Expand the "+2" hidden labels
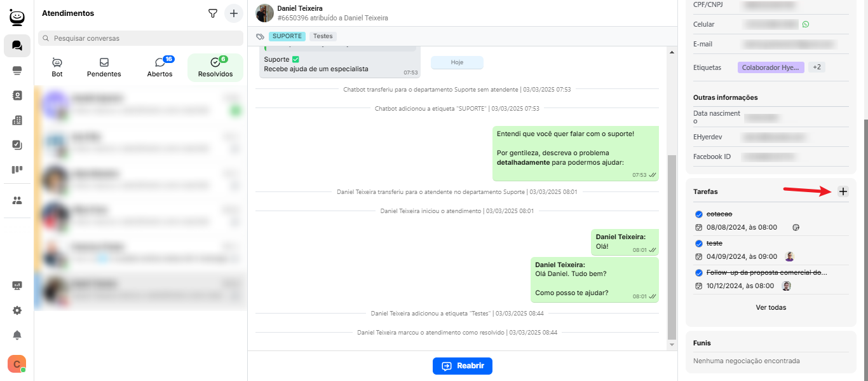The height and width of the screenshot is (381, 868). [x=817, y=67]
